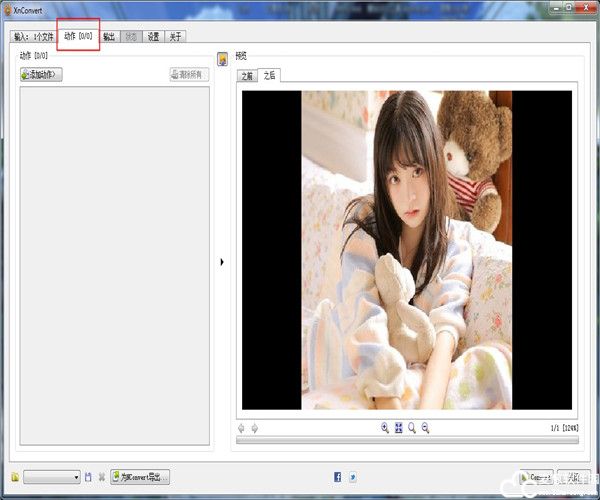Show the 之前 before preview tab
This screenshot has height=500, width=600.
[x=247, y=76]
